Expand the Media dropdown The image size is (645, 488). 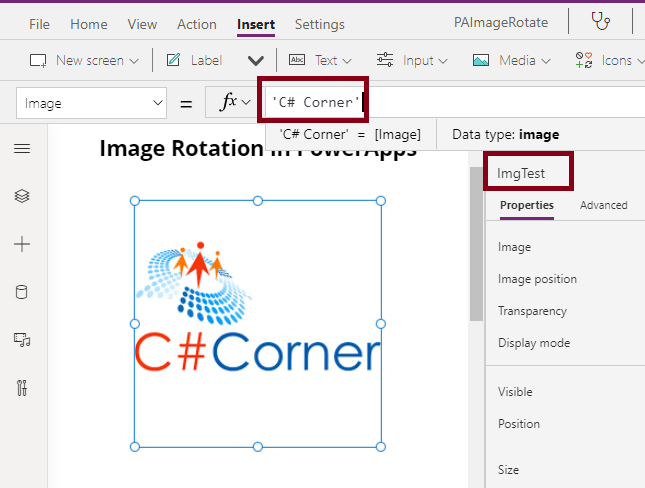[x=546, y=61]
